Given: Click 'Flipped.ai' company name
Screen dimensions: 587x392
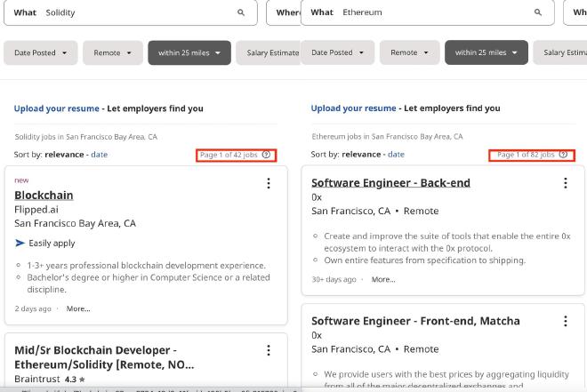Looking at the screenshot, I should pos(36,210).
